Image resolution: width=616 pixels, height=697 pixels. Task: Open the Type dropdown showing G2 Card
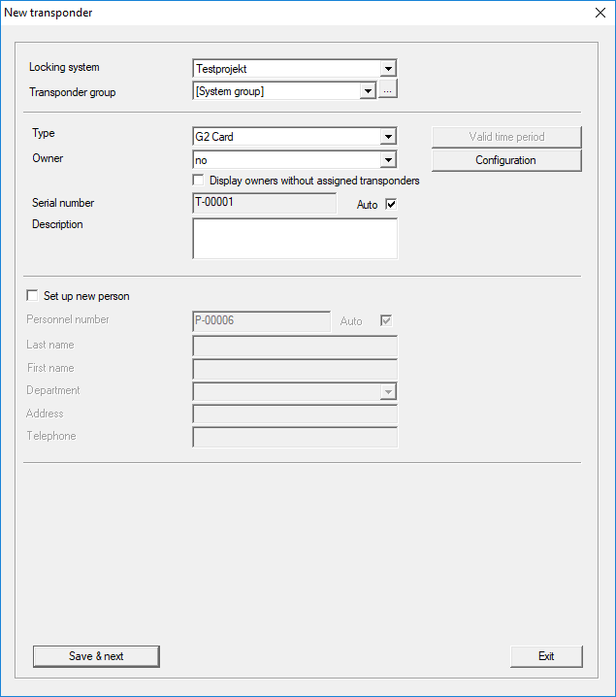coord(388,137)
